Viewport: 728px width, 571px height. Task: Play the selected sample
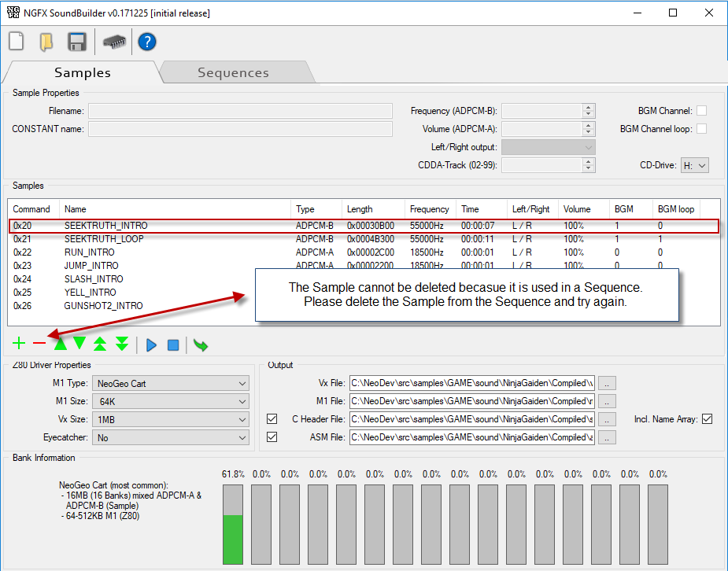pos(152,344)
